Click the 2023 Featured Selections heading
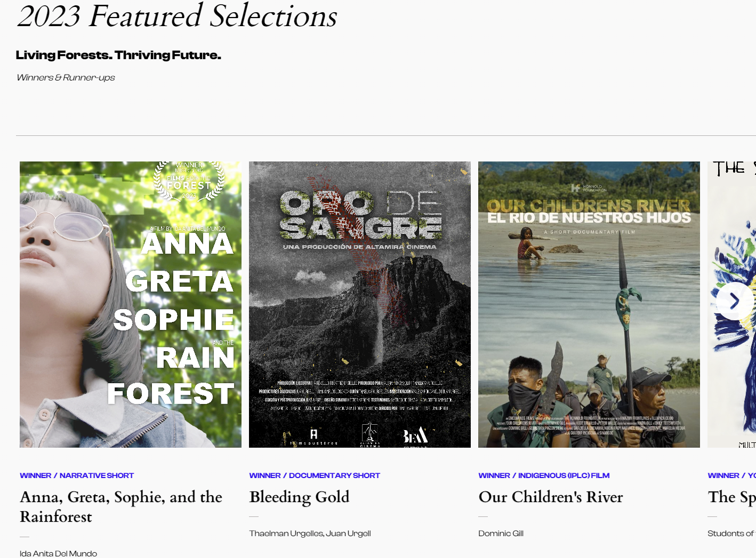The image size is (756, 558). [177, 16]
